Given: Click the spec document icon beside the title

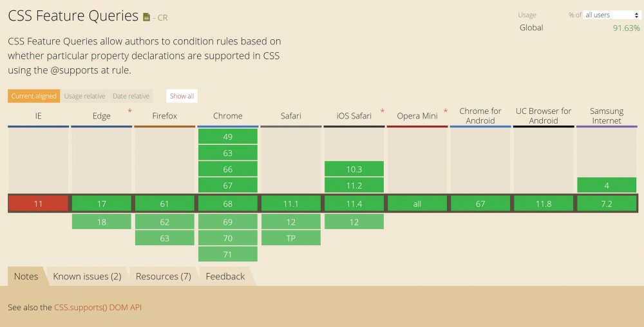Looking at the screenshot, I should click(x=147, y=17).
